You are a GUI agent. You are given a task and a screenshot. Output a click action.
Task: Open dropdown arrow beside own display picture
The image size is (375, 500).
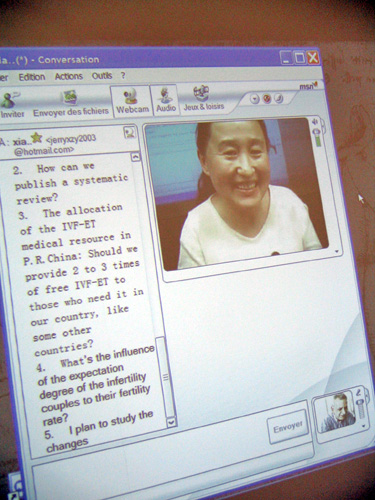click(364, 426)
